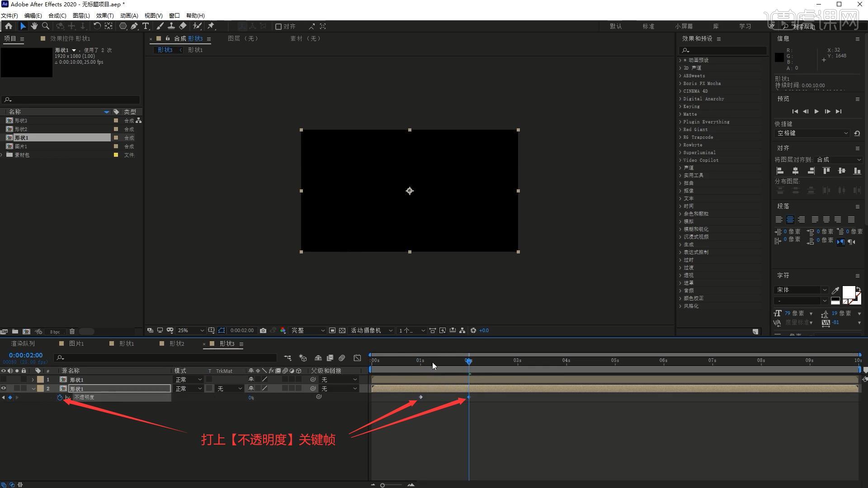The width and height of the screenshot is (868, 488).
Task: Click opacity stopwatch icon
Action: (x=60, y=398)
